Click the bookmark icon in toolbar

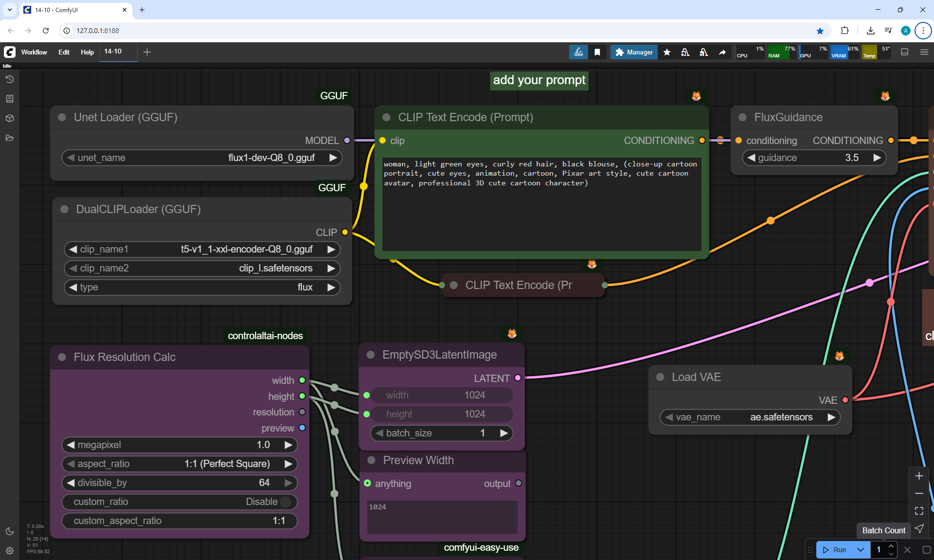(x=597, y=52)
